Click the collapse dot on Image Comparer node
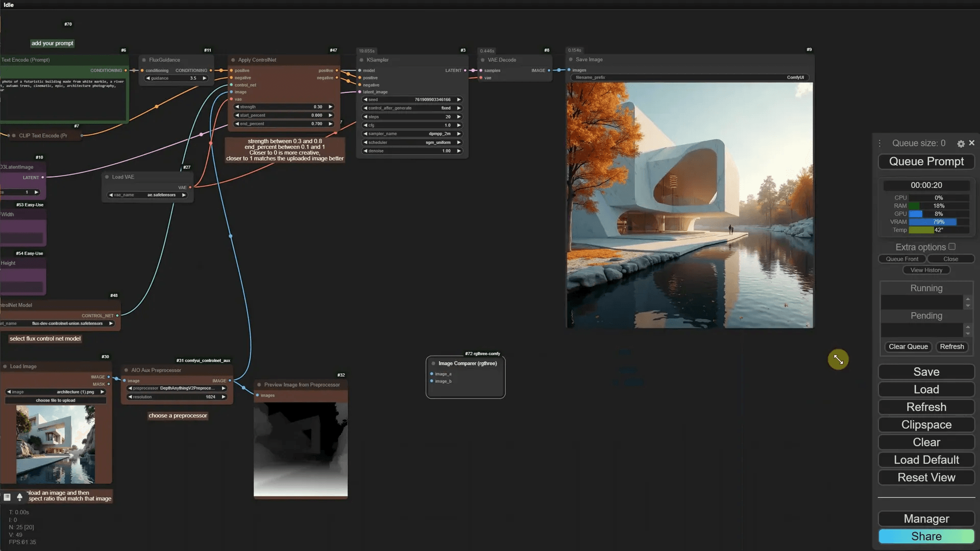This screenshot has height=551, width=980. click(x=433, y=364)
